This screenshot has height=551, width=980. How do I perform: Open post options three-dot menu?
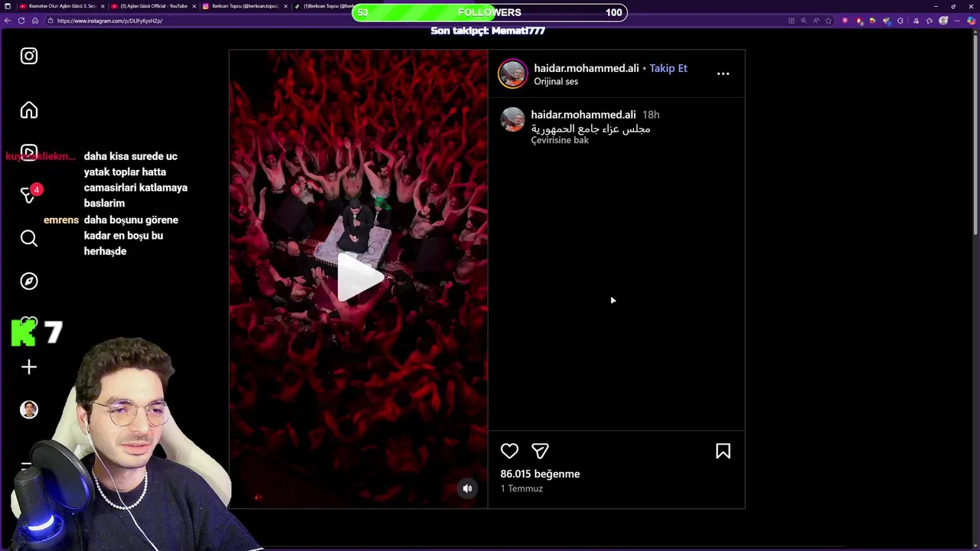coord(723,73)
